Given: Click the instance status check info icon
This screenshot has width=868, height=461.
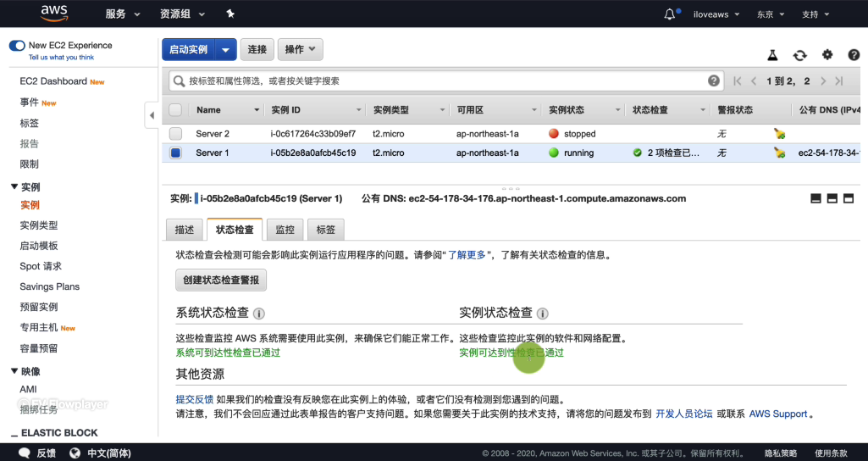Looking at the screenshot, I should 543,314.
